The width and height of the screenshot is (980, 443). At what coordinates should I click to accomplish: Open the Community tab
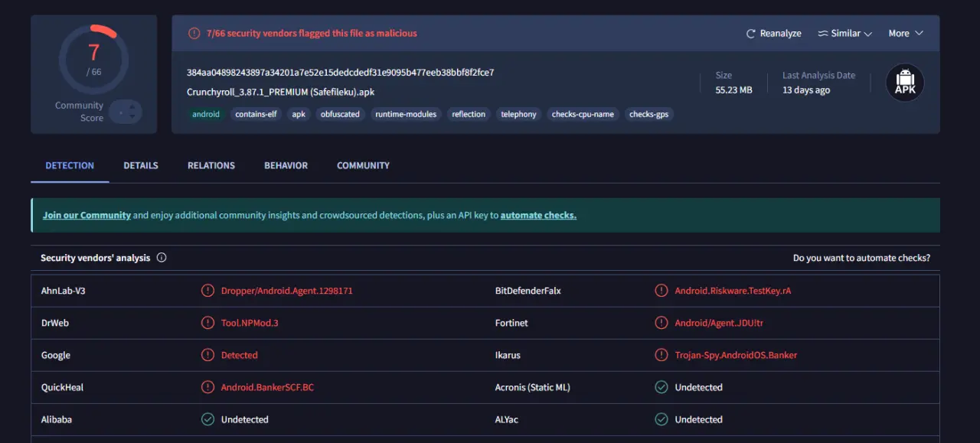(x=363, y=165)
